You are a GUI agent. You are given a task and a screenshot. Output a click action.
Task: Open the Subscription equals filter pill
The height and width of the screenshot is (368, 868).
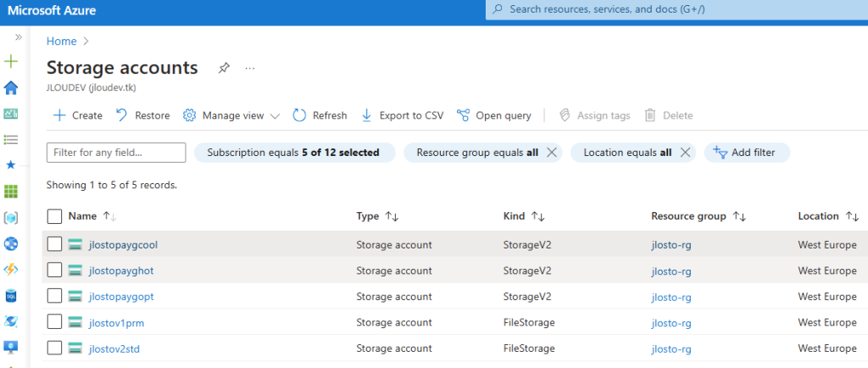(294, 153)
